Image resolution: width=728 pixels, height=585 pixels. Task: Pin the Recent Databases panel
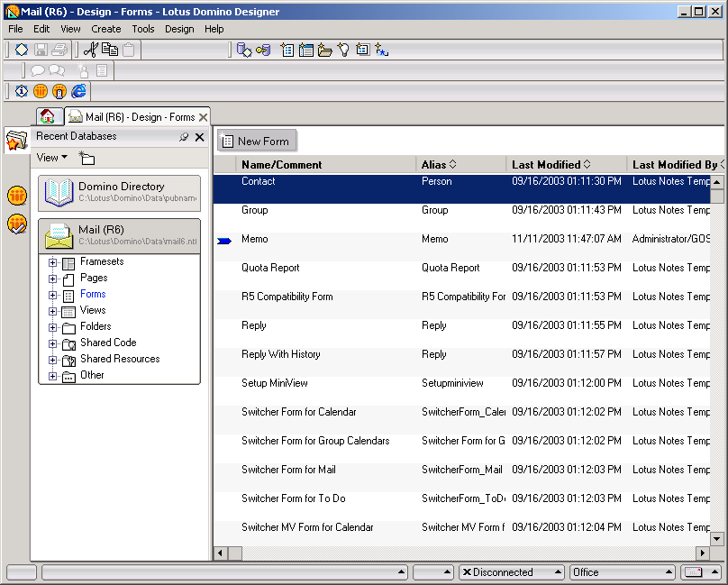(x=184, y=137)
